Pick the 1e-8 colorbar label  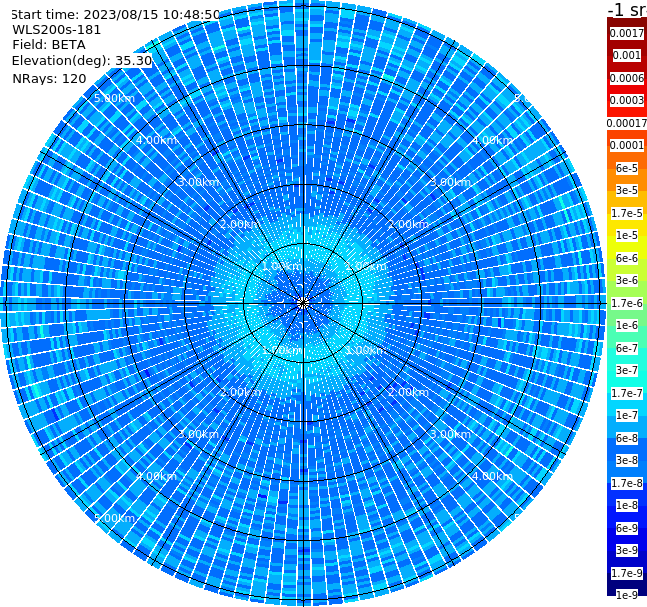pyautogui.click(x=627, y=505)
